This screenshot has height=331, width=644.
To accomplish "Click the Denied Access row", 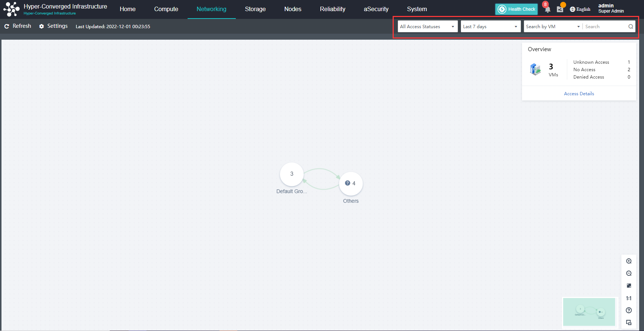I will click(x=602, y=77).
